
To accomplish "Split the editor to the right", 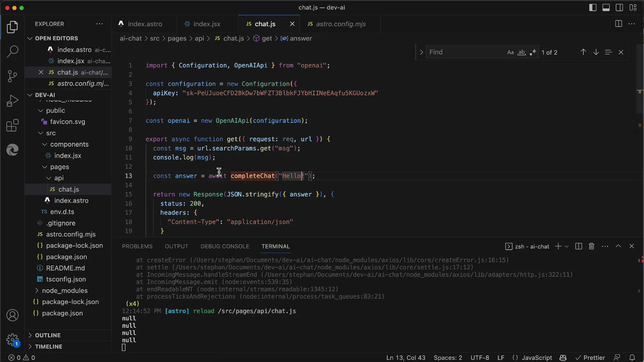I will pyautogui.click(x=618, y=24).
